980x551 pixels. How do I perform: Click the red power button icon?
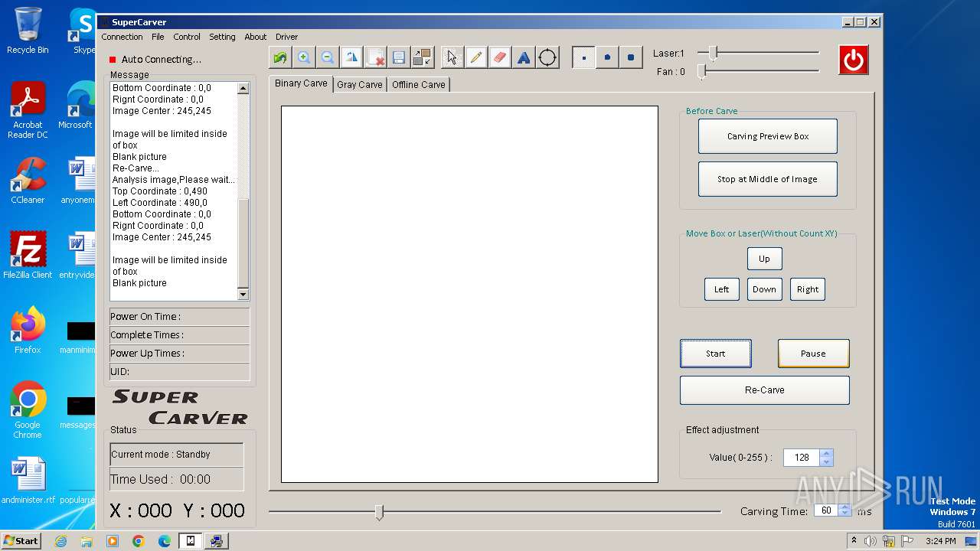854,59
